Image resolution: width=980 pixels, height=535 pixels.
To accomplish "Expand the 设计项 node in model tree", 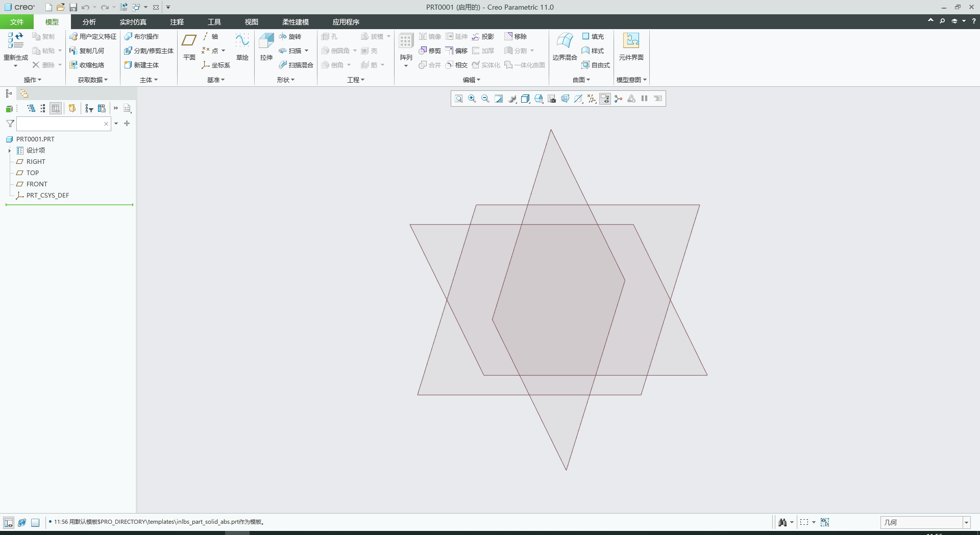I will point(9,150).
